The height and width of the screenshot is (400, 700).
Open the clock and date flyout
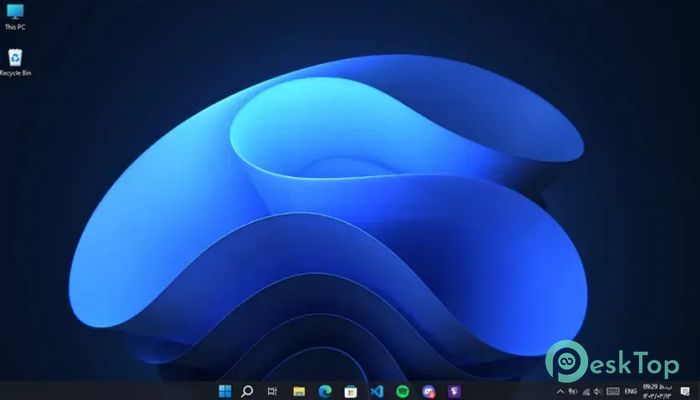point(658,391)
